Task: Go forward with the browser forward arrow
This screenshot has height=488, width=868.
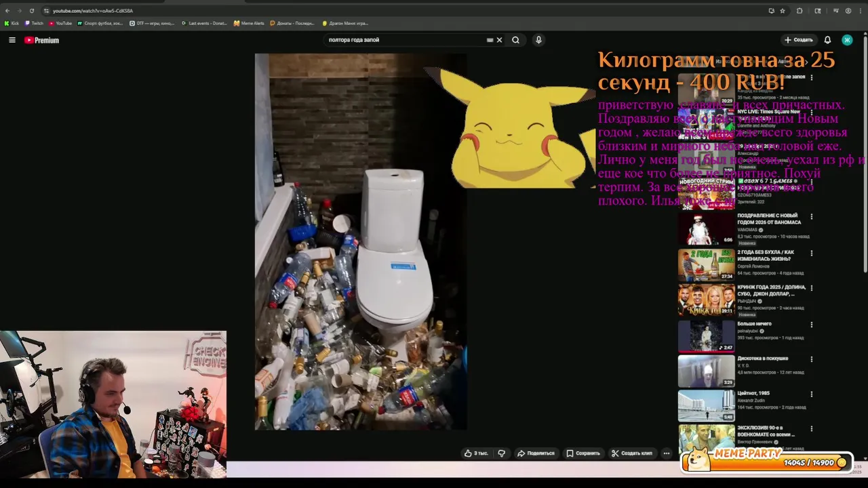Action: click(x=19, y=11)
